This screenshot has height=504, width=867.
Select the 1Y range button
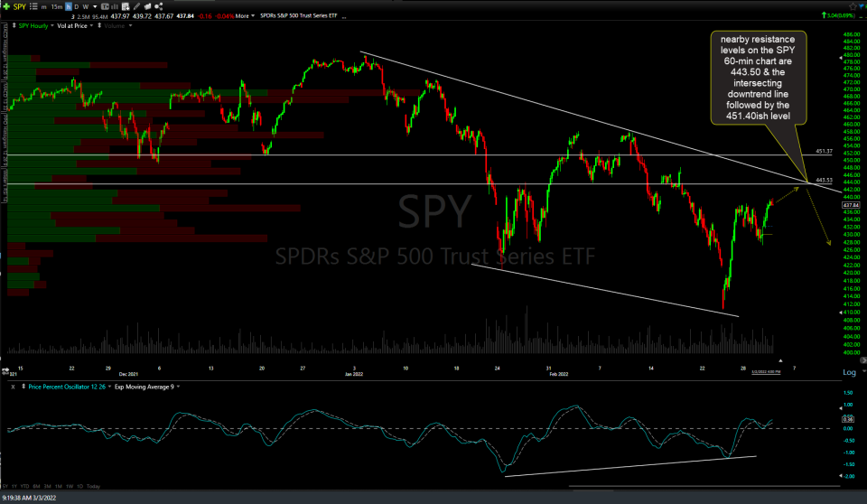(14, 486)
